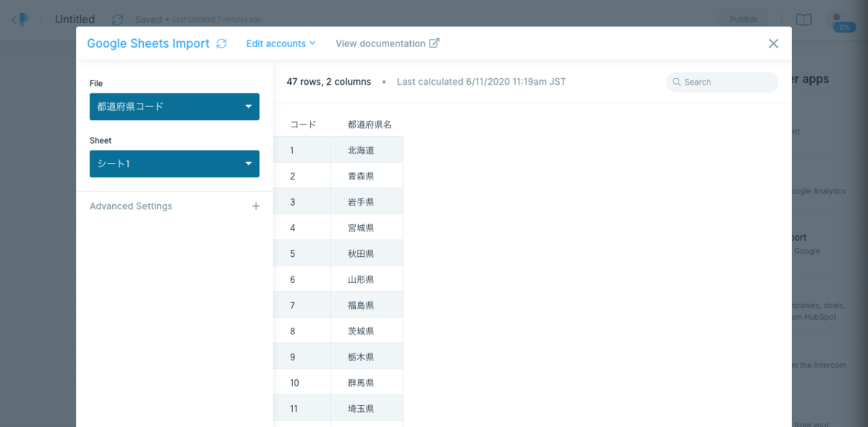Click code cell 1 in the 北海道 row
Screen dimensions: 868x427
(x=302, y=150)
